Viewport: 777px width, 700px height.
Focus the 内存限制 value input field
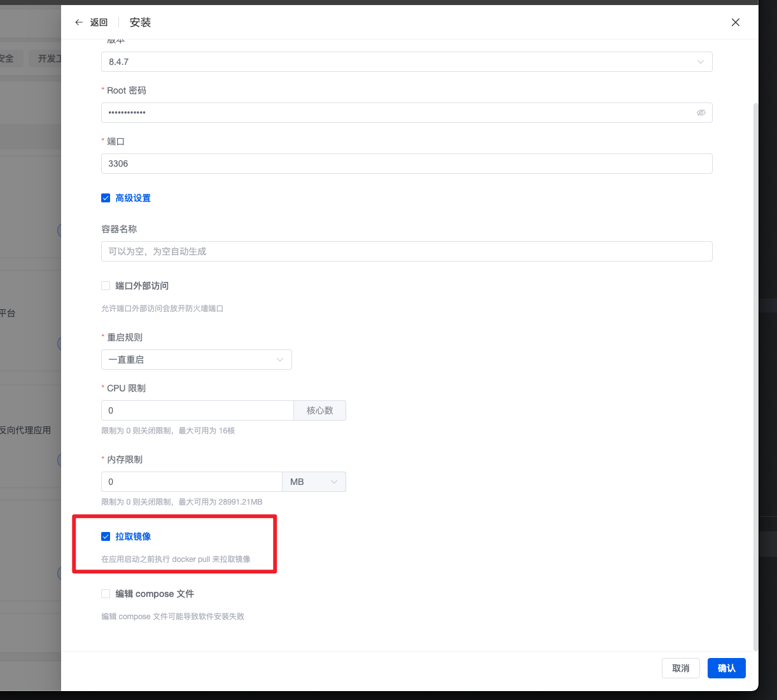(x=191, y=482)
